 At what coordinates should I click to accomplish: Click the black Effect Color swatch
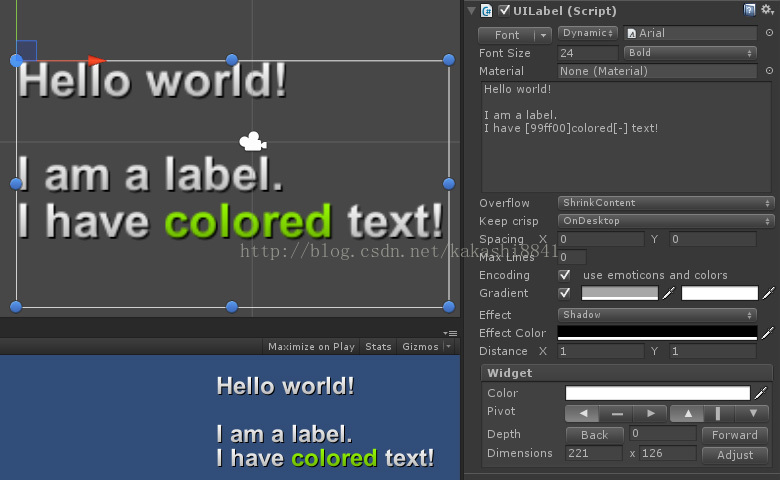click(657, 333)
